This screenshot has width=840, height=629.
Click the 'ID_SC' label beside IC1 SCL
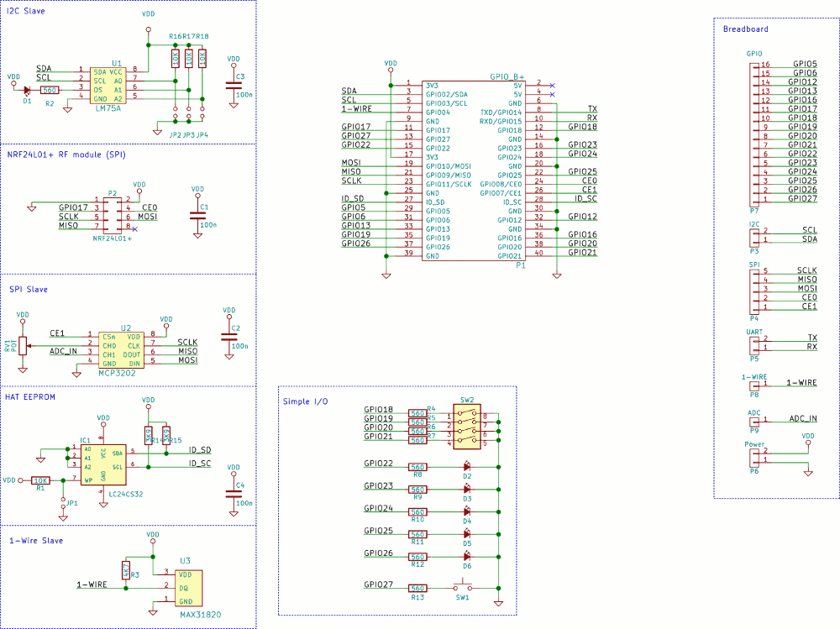pyautogui.click(x=200, y=464)
